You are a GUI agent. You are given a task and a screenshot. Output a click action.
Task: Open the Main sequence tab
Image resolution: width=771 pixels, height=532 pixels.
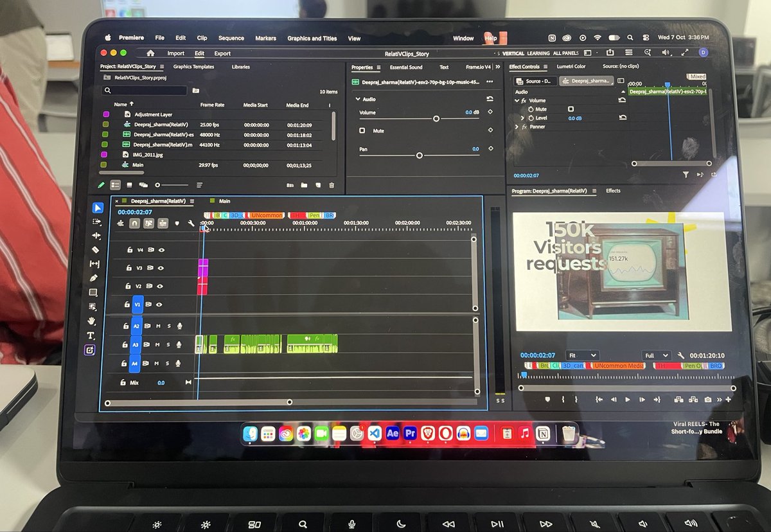pos(224,201)
